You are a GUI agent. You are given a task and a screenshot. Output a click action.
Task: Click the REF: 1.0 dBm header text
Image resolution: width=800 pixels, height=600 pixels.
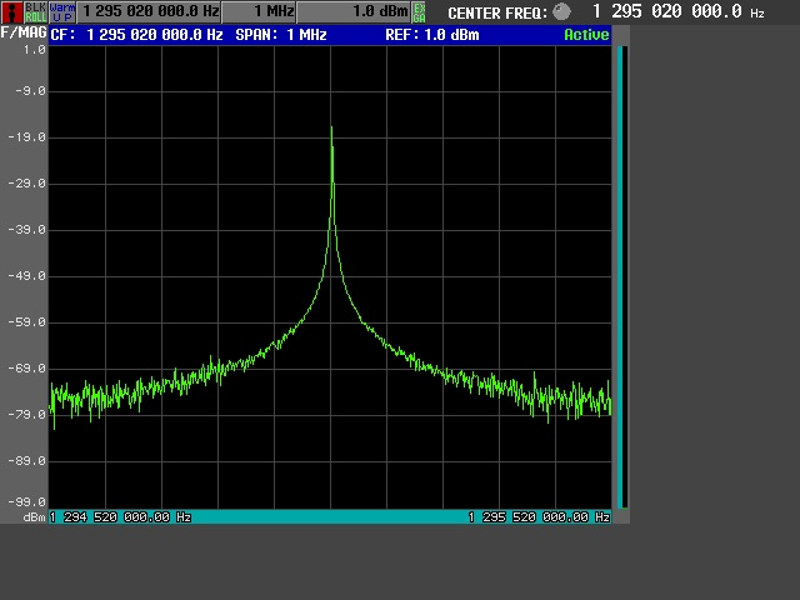pos(432,35)
